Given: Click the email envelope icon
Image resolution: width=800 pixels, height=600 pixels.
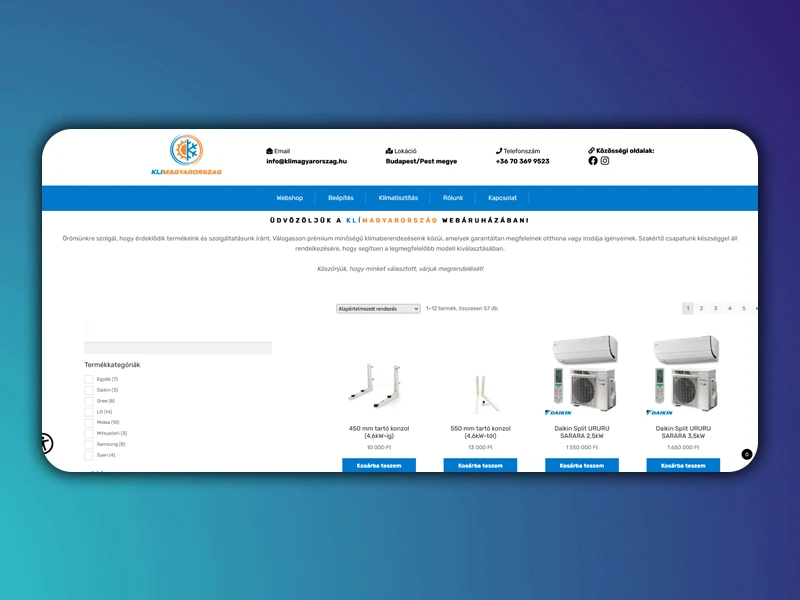Looking at the screenshot, I should tap(269, 151).
